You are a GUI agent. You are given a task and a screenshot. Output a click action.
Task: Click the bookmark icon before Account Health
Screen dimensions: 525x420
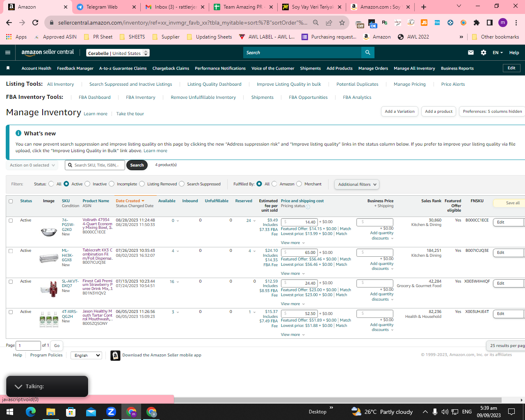coord(8,68)
